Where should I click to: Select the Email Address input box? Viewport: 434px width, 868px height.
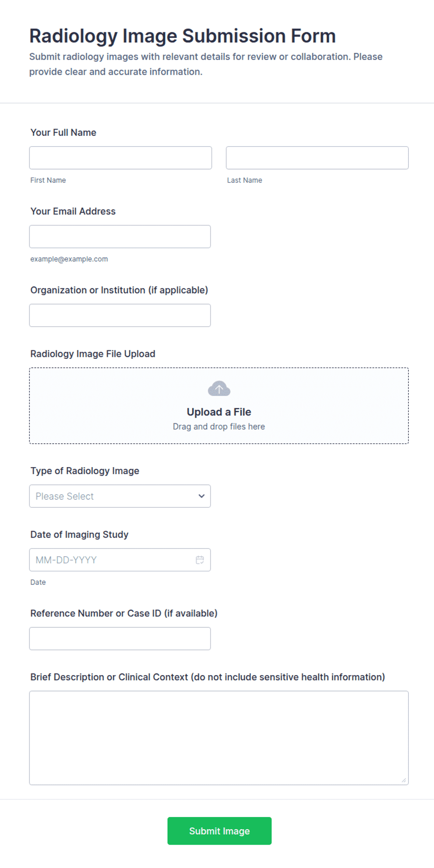click(120, 237)
